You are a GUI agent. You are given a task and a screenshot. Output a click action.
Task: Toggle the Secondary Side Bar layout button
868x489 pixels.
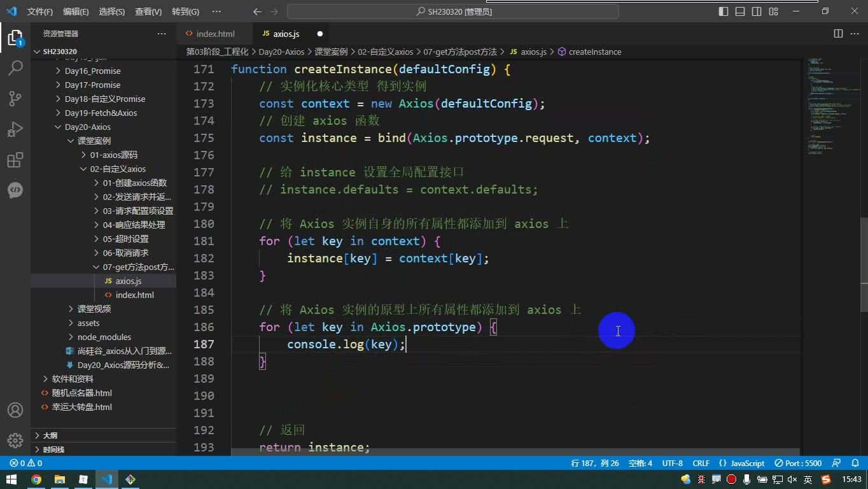(757, 11)
